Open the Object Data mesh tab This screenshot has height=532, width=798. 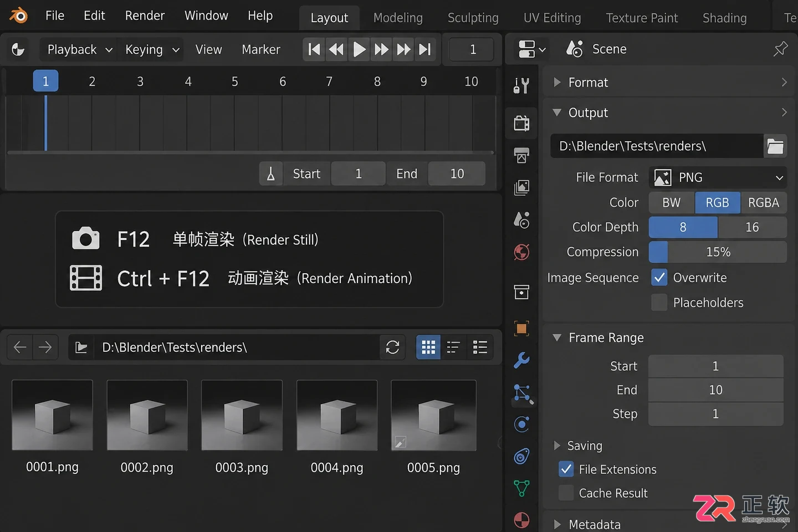(x=521, y=488)
